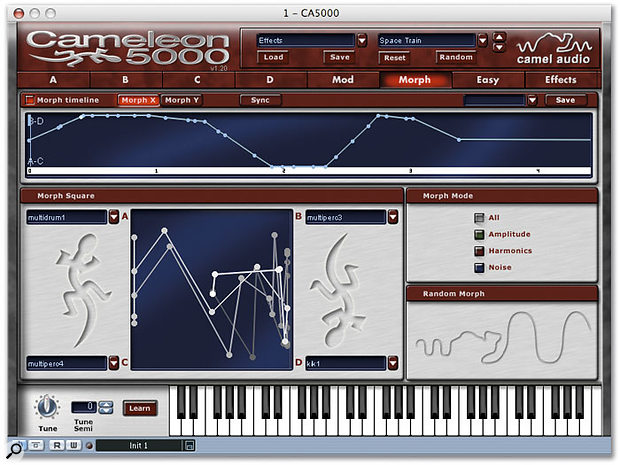Image resolution: width=620 pixels, height=465 pixels.
Task: Switch to the C voice tab
Action: [x=197, y=80]
